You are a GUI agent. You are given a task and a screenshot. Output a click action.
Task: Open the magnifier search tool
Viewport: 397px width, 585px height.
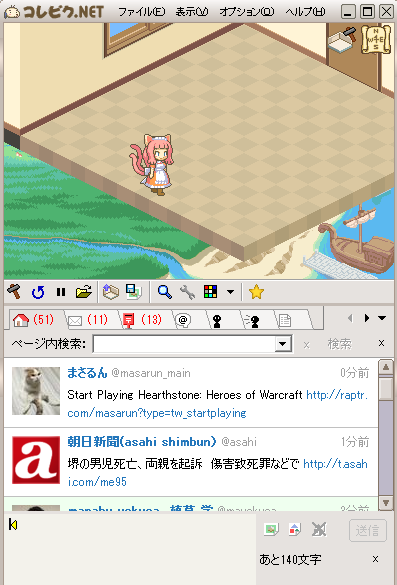point(165,292)
